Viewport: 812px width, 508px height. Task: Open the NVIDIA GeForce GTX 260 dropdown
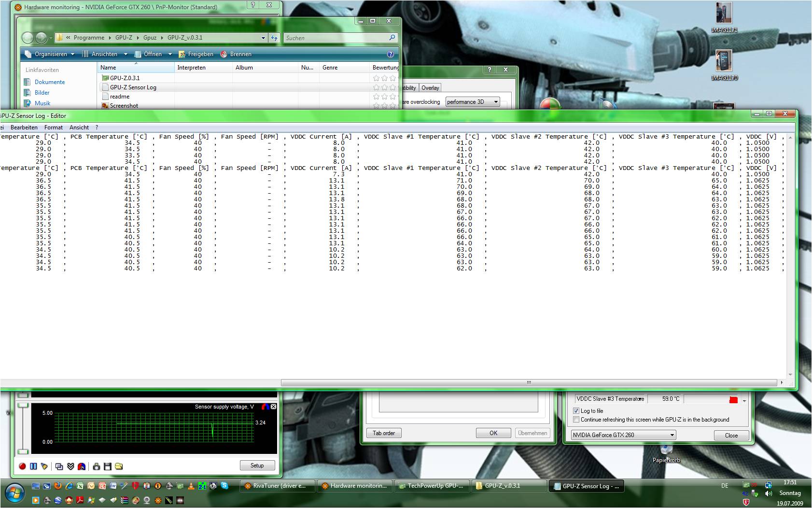pos(623,435)
